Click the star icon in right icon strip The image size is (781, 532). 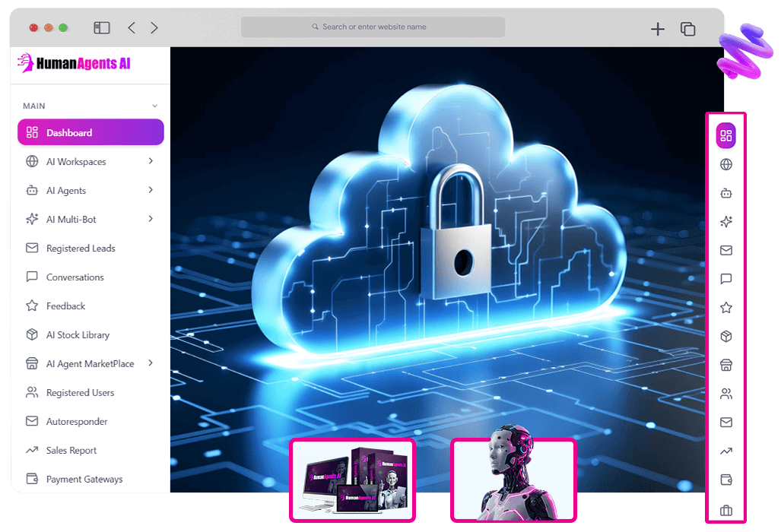(725, 308)
